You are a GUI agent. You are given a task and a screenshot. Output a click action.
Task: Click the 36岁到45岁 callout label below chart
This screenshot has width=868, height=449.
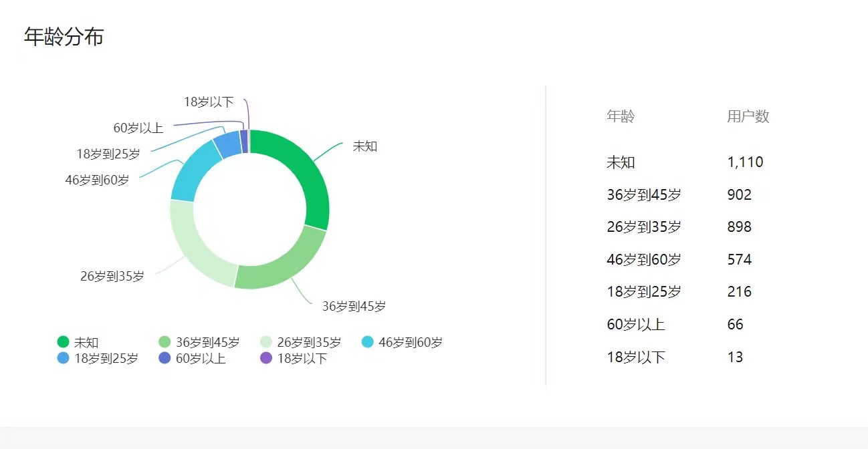354,307
